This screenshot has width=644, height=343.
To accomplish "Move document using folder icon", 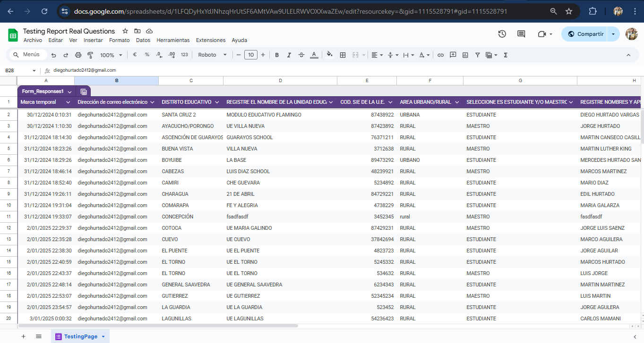I will click(137, 31).
